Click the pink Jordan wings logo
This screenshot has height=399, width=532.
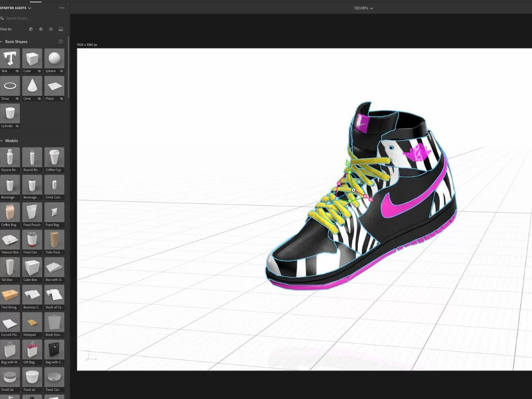[x=416, y=154]
